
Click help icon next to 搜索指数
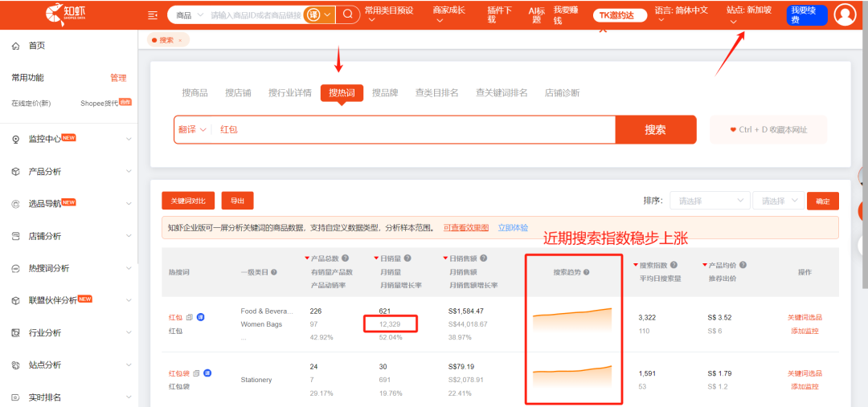click(x=674, y=266)
